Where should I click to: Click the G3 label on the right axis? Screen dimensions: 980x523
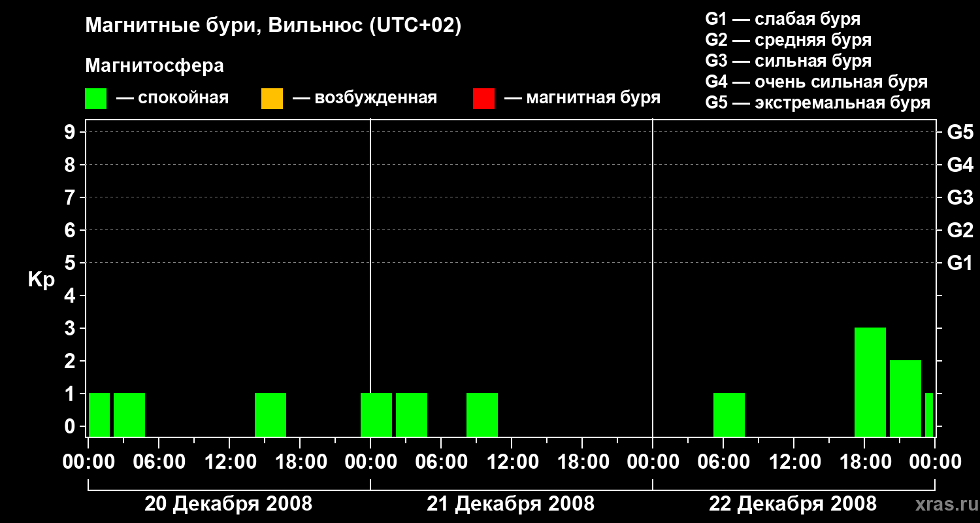pyautogui.click(x=960, y=197)
